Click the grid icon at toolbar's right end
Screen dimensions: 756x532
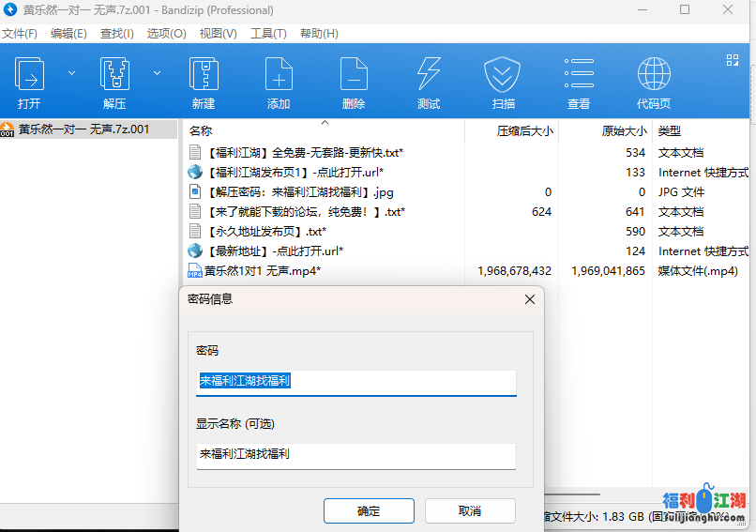pos(733,60)
